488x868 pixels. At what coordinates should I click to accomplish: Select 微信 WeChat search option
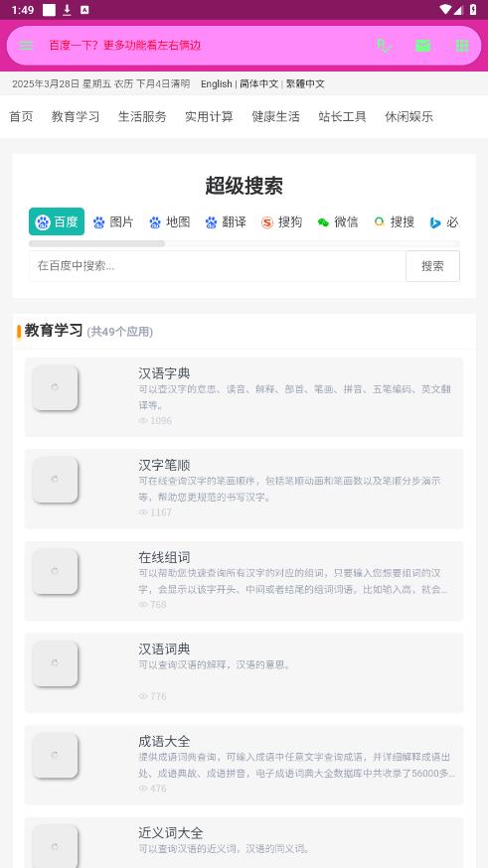point(338,222)
